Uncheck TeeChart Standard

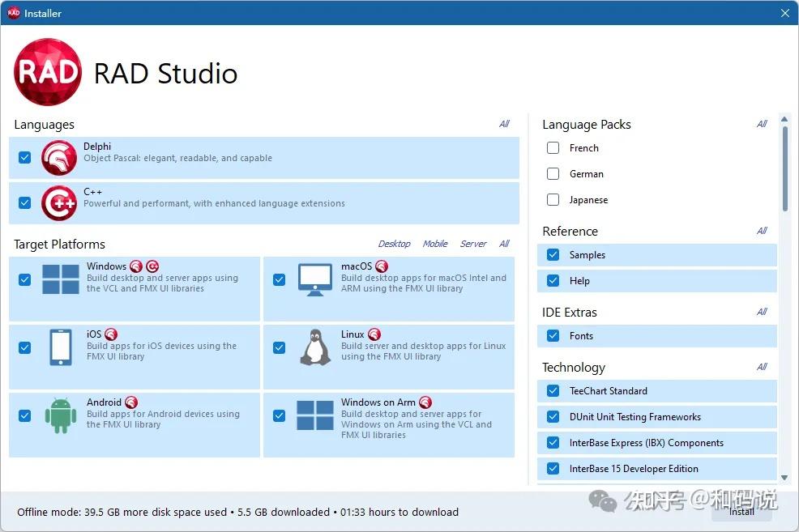click(x=553, y=390)
